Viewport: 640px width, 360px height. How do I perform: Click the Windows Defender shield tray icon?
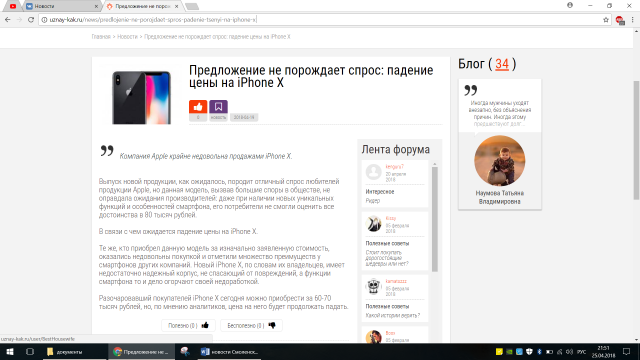click(x=529, y=352)
